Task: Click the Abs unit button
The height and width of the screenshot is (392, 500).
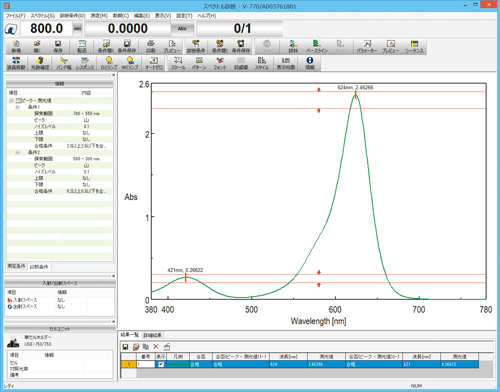Action: pos(182,29)
